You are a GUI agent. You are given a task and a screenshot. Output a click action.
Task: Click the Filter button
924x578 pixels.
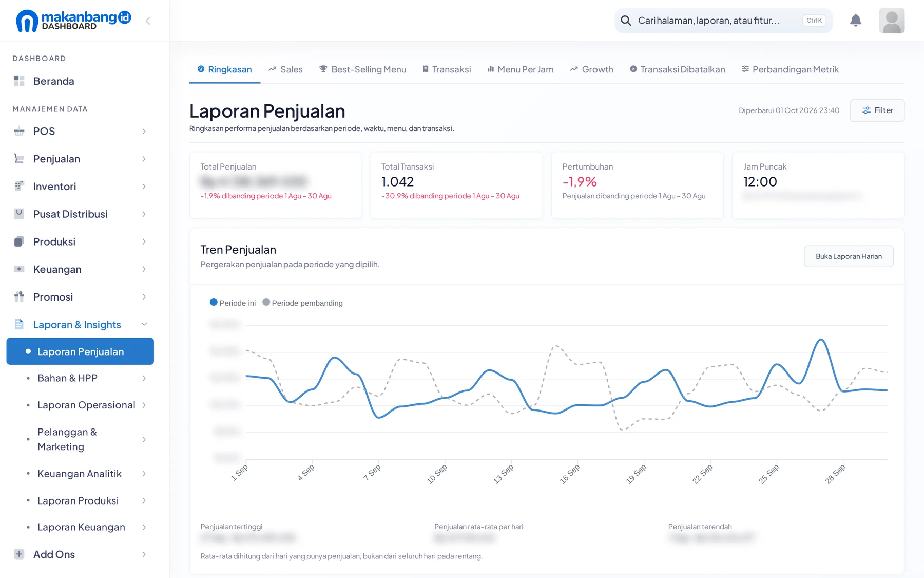877,110
